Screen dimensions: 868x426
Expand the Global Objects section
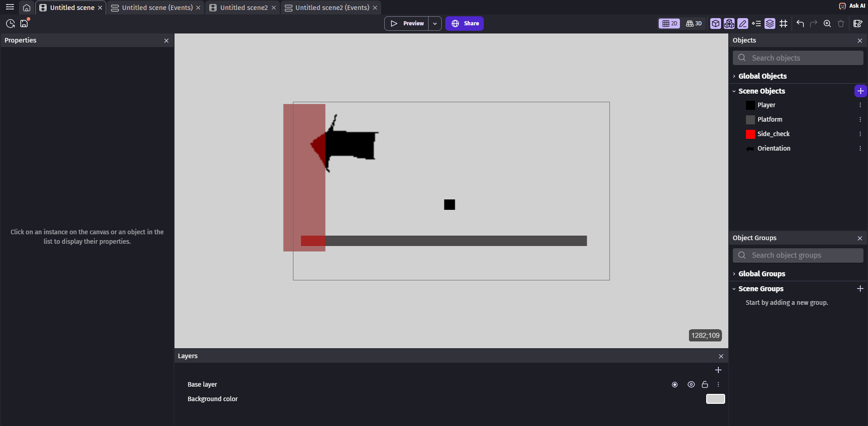[x=762, y=76]
